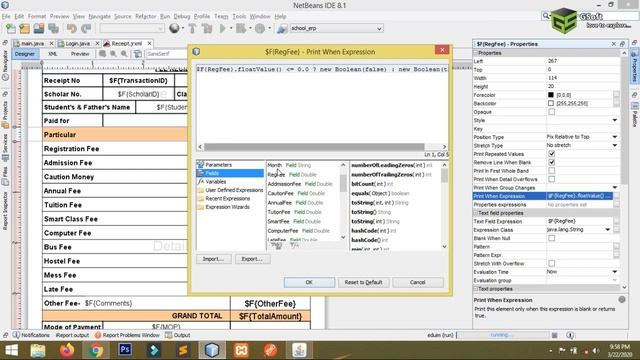The width and height of the screenshot is (640, 360).
Task: Open the Style property dropdown
Action: point(615,120)
